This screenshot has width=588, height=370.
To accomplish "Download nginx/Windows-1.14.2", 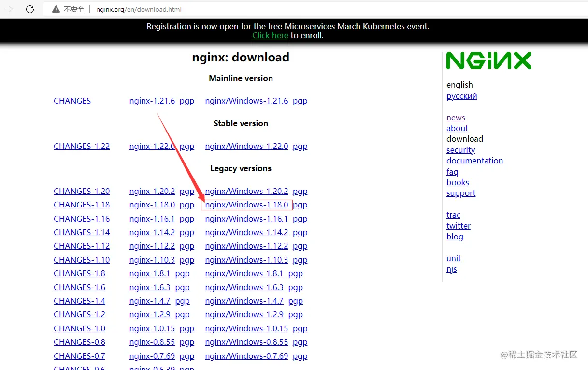I will pos(246,232).
